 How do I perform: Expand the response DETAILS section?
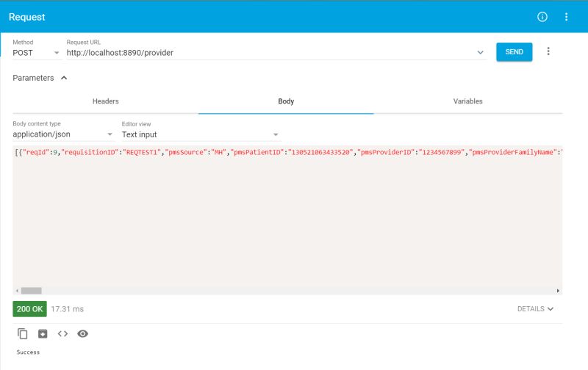pyautogui.click(x=535, y=308)
